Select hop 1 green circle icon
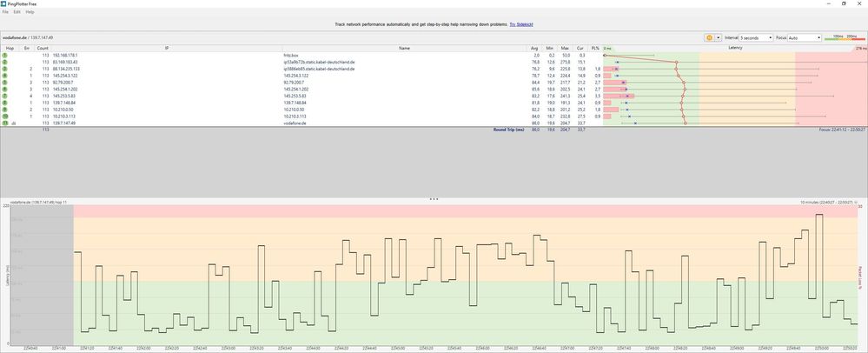Image resolution: width=868 pixels, height=353 pixels. tap(4, 56)
